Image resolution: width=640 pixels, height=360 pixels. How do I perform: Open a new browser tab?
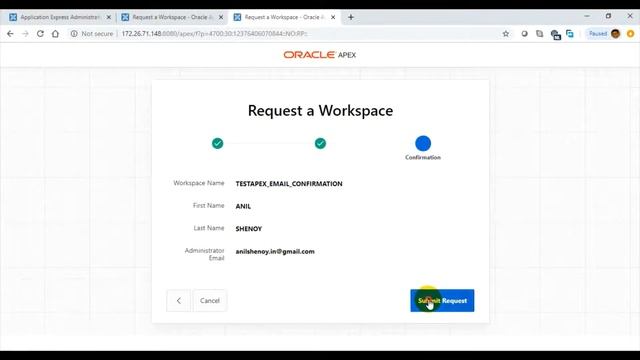coord(351,17)
